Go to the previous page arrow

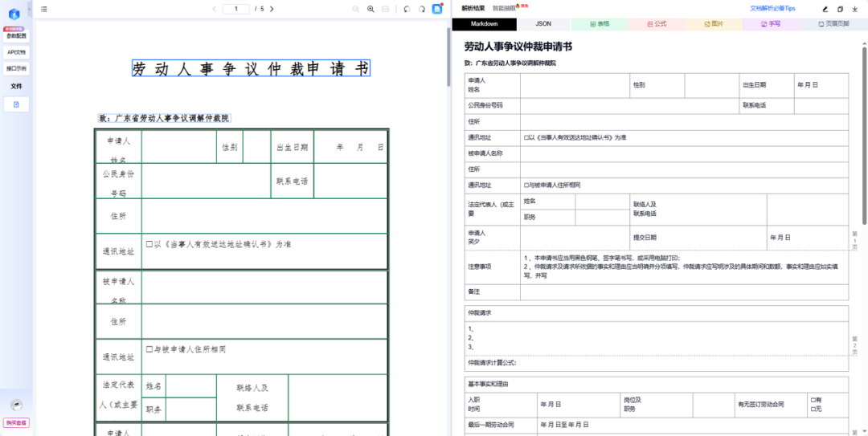click(214, 9)
